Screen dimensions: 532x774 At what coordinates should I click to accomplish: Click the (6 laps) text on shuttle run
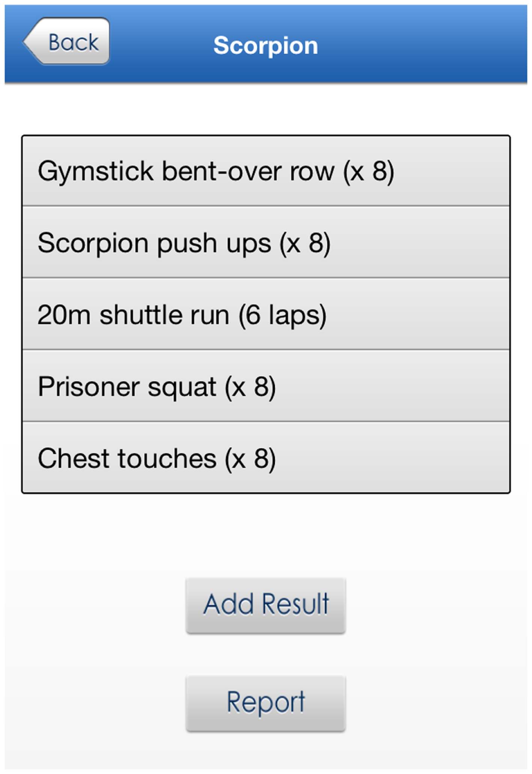tap(282, 315)
